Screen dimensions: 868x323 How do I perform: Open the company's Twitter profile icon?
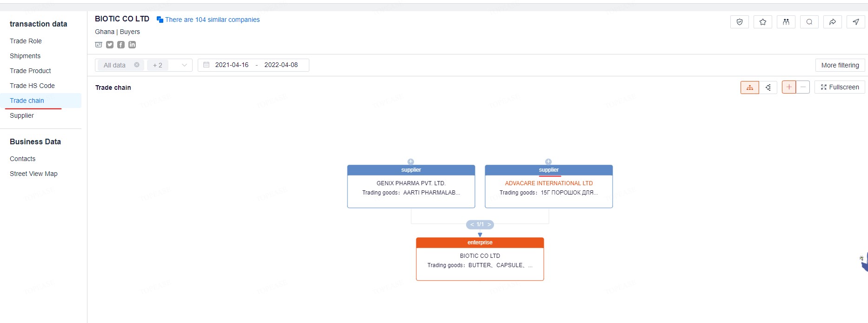[110, 45]
